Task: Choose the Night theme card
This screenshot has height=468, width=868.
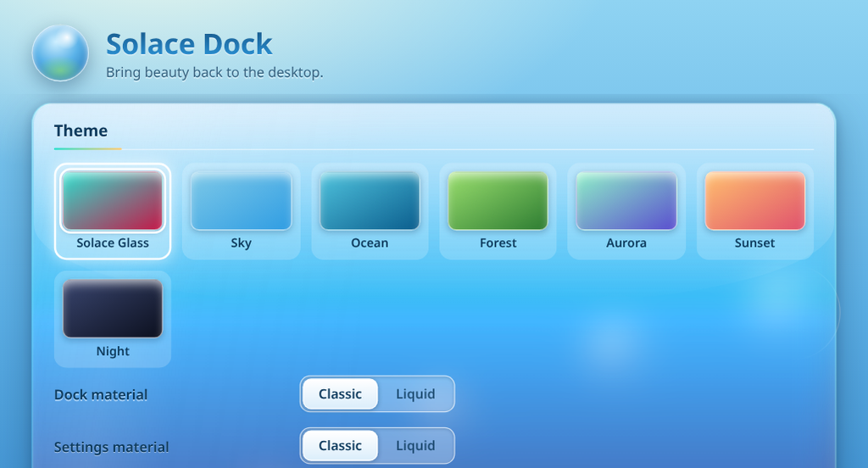Action: 113,319
